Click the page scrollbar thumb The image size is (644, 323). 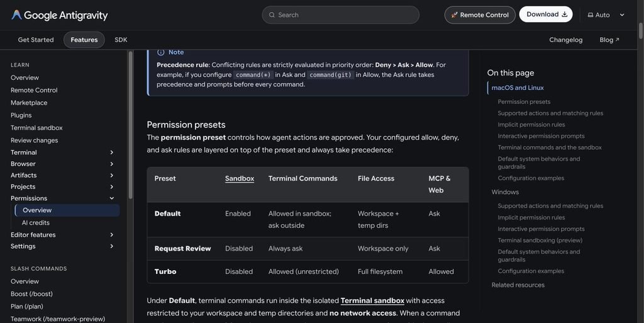[640, 31]
